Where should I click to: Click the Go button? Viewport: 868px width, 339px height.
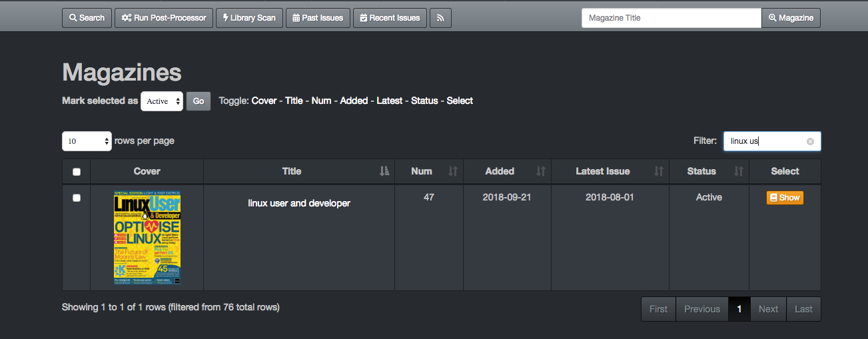click(199, 101)
